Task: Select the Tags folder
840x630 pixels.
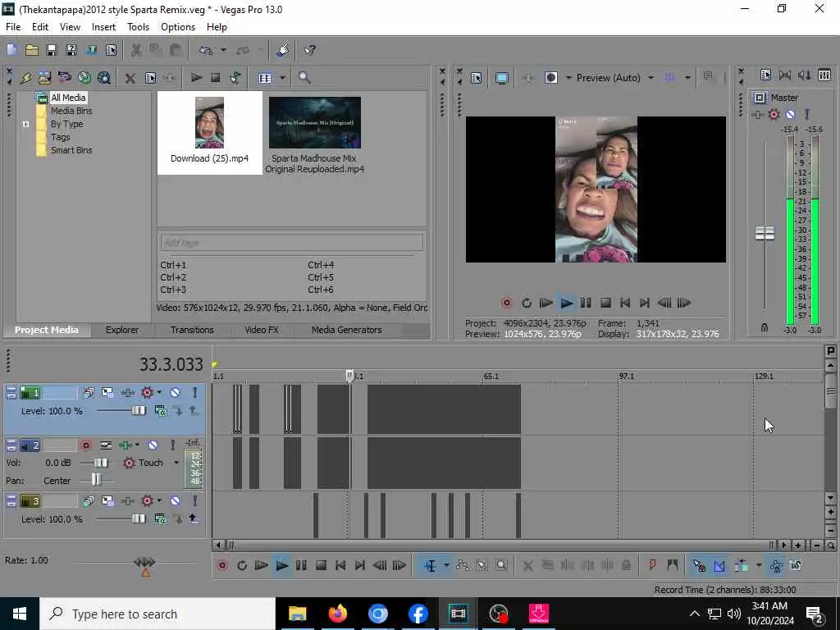Action: [61, 137]
